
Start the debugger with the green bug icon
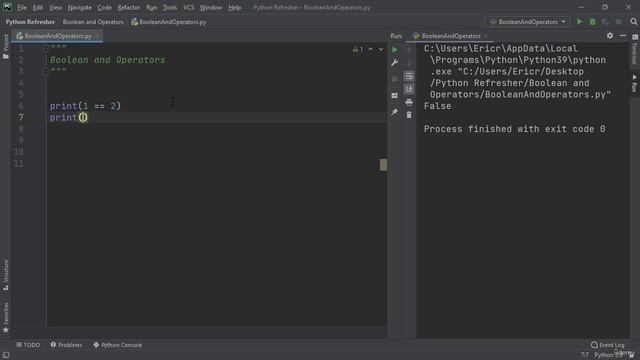pyautogui.click(x=592, y=22)
